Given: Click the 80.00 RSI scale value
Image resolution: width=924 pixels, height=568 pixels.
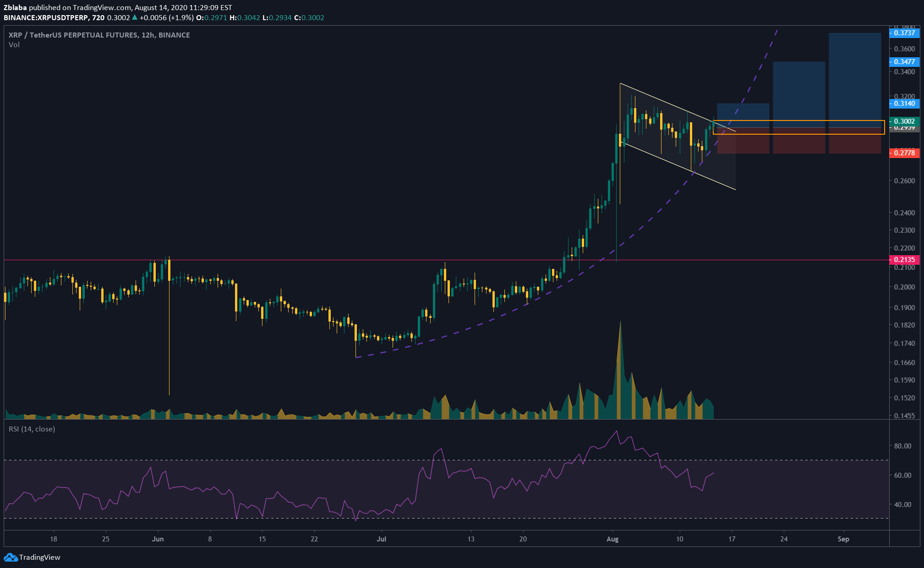Looking at the screenshot, I should (x=902, y=446).
